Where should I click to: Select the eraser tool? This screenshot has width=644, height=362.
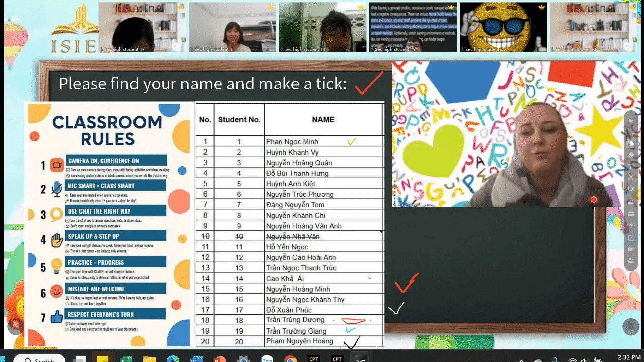pos(631,155)
